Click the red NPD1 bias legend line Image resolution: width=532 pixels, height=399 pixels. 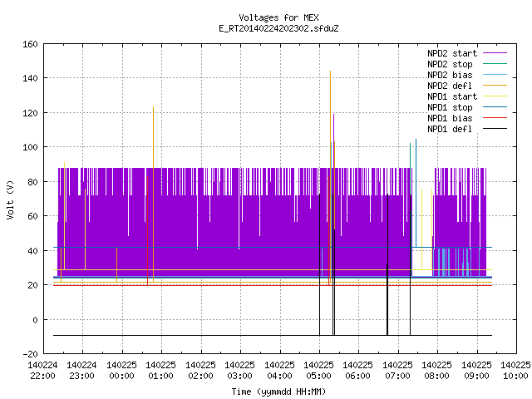point(495,118)
